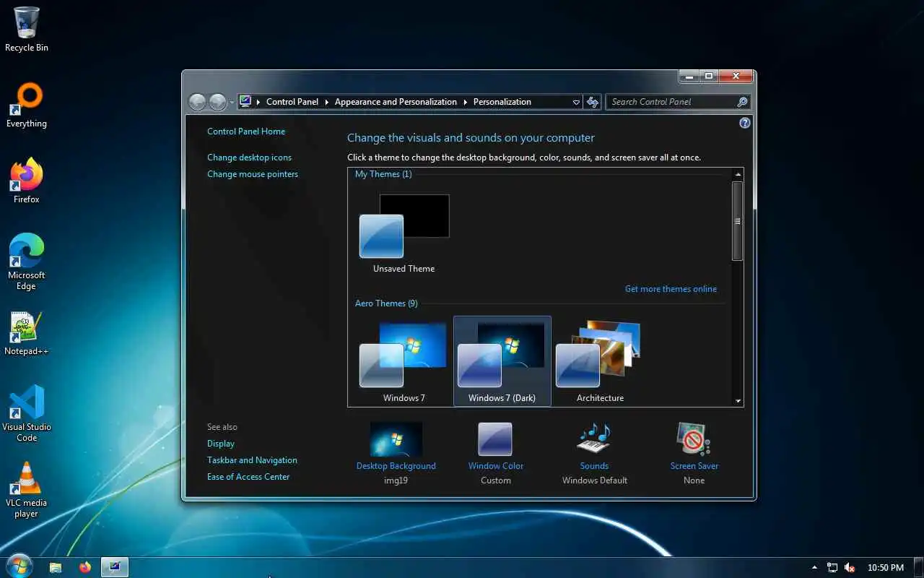The image size is (924, 578).
Task: Open Change desktop icons link
Action: 250,158
